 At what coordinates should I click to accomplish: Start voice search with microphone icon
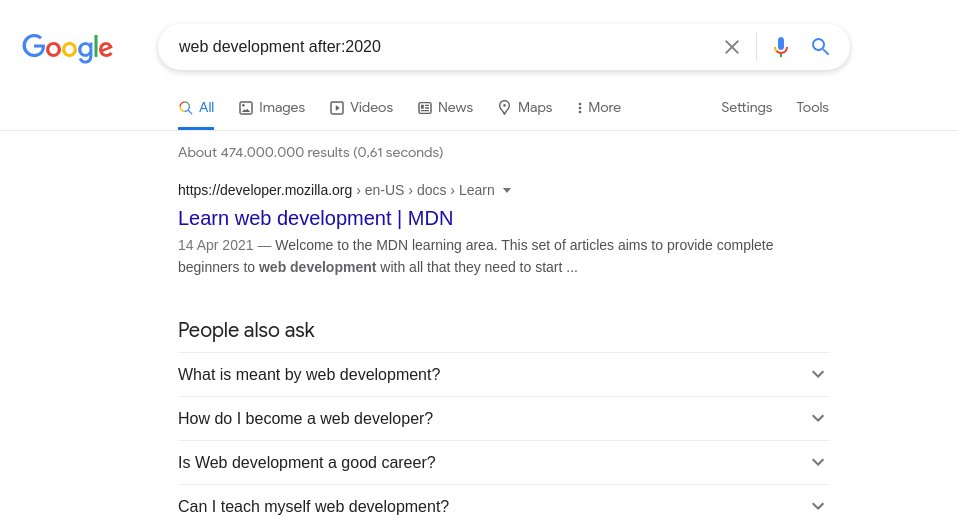click(x=780, y=47)
